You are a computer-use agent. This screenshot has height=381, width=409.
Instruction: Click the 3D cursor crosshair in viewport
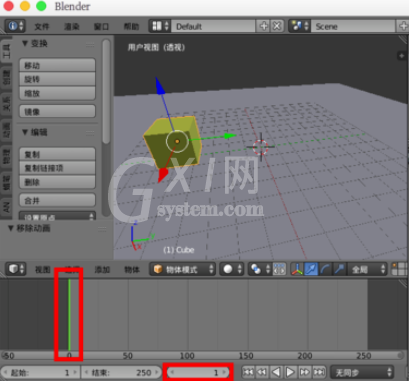260,147
